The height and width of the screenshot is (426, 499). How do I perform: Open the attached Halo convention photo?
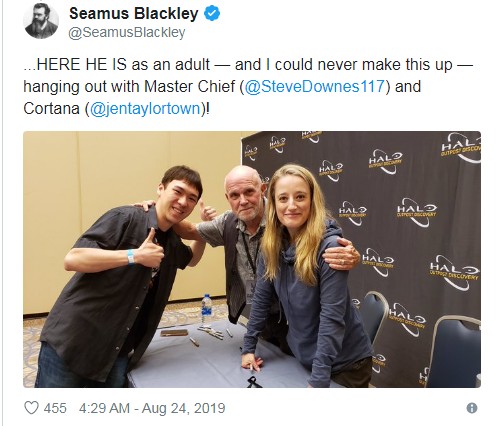coord(252,259)
